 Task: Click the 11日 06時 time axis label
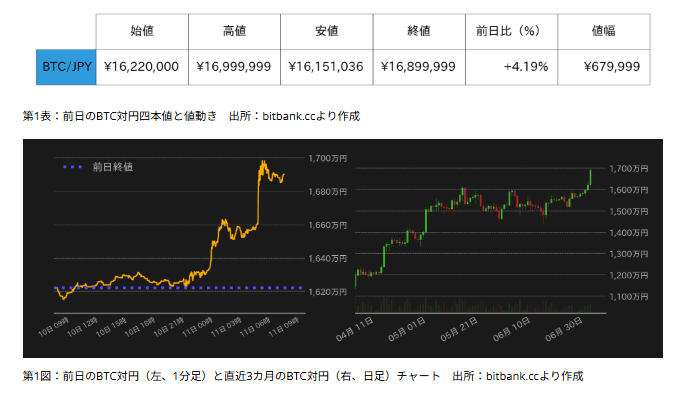click(x=255, y=327)
